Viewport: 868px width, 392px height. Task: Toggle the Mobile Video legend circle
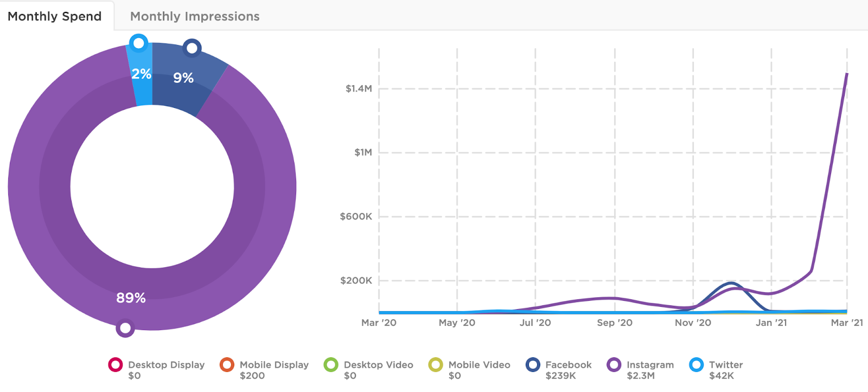click(436, 365)
